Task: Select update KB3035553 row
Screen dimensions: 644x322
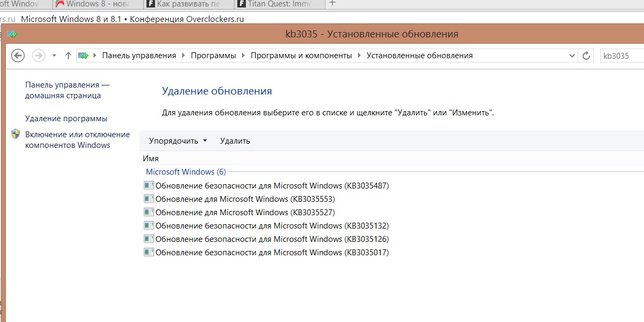Action: (x=239, y=199)
